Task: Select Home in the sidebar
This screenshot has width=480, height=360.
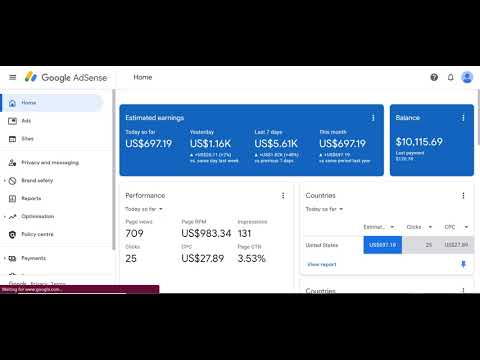Action: pos(52,103)
